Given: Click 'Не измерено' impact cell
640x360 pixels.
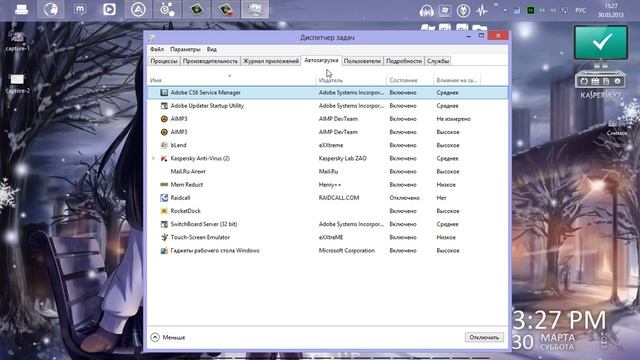Looking at the screenshot, I should click(x=453, y=119).
